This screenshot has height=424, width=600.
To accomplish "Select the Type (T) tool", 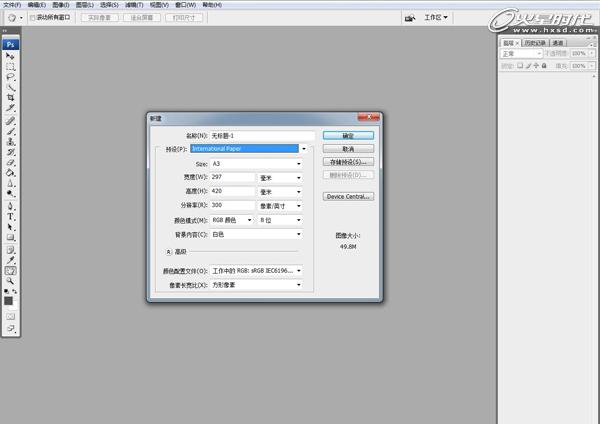I will [x=10, y=217].
